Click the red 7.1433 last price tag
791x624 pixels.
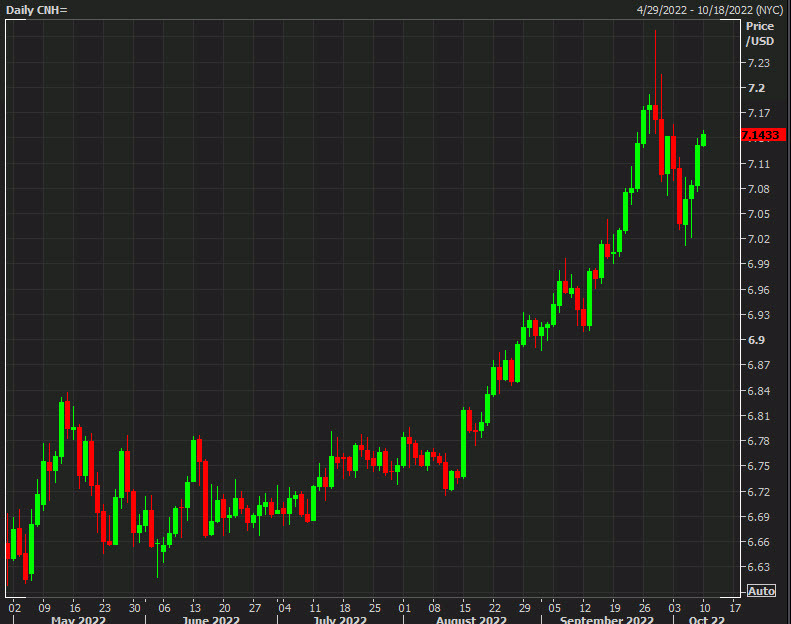click(x=763, y=135)
